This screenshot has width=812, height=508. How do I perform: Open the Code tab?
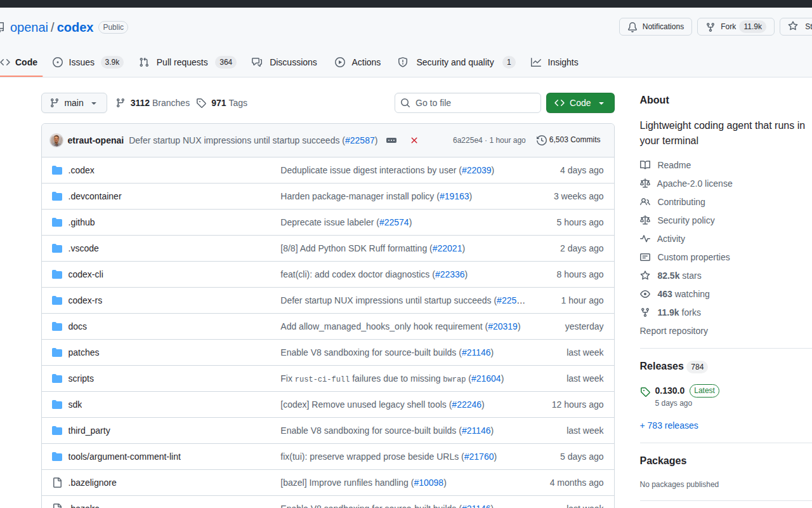pos(19,62)
